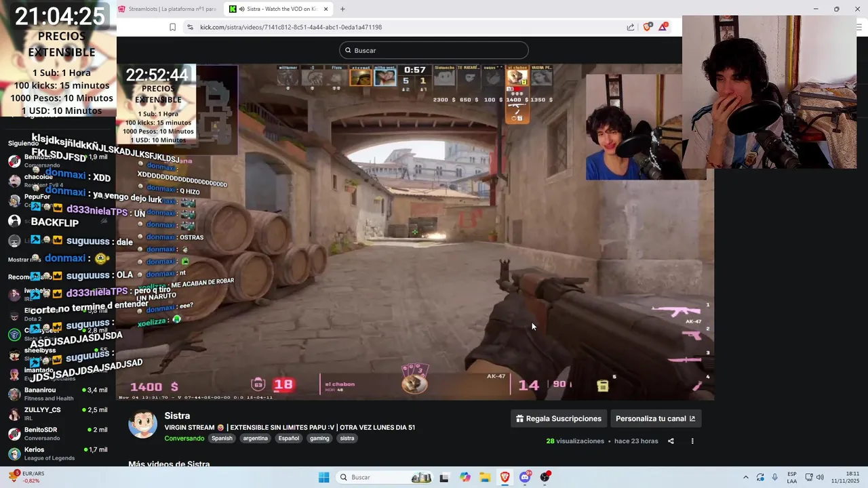This screenshot has width=868, height=488.
Task: Click the hace 23 horas timestamp
Action: 636,441
